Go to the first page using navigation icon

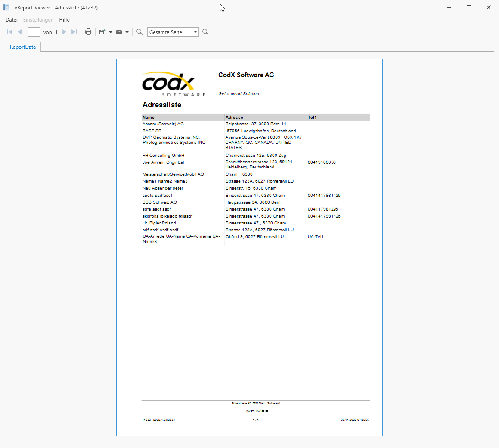[9, 31]
